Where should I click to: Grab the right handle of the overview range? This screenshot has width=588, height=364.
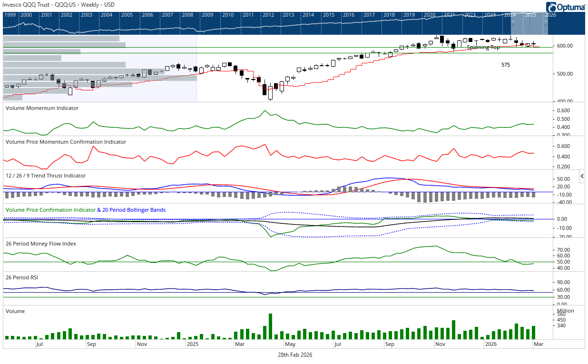tap(546, 23)
